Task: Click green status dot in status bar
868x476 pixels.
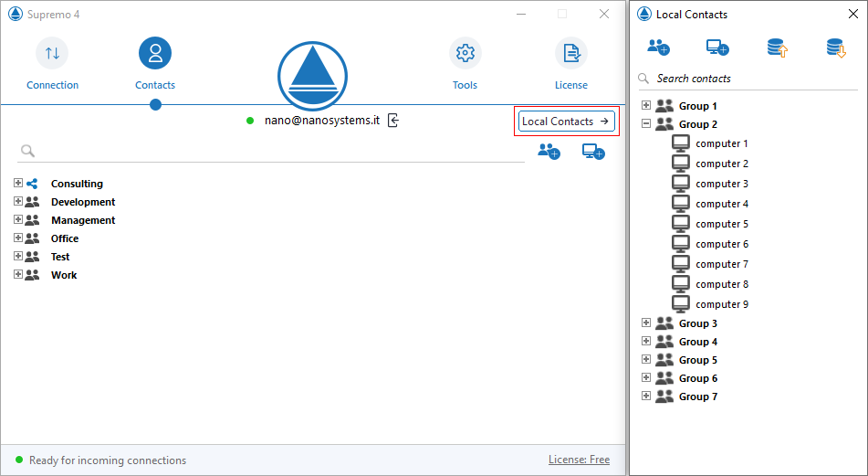Action: pos(19,460)
